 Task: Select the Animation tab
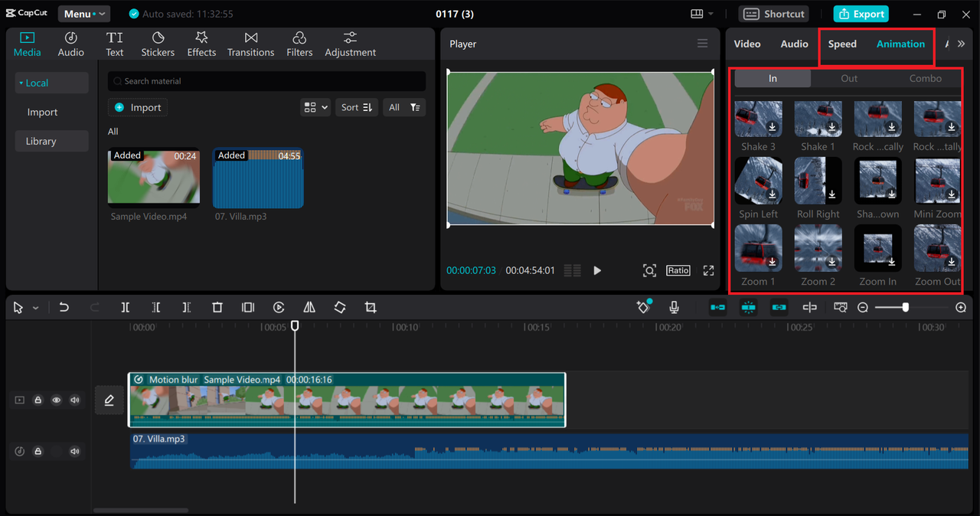(x=900, y=44)
